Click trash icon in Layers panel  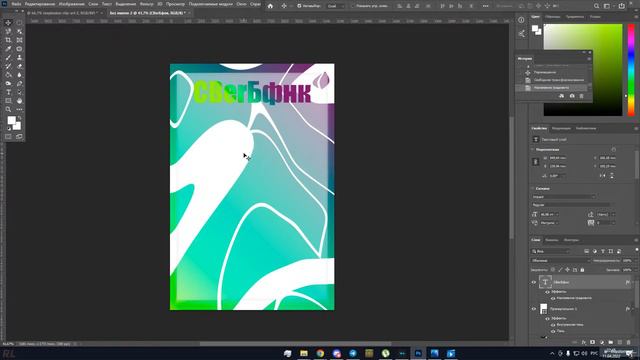point(629,342)
